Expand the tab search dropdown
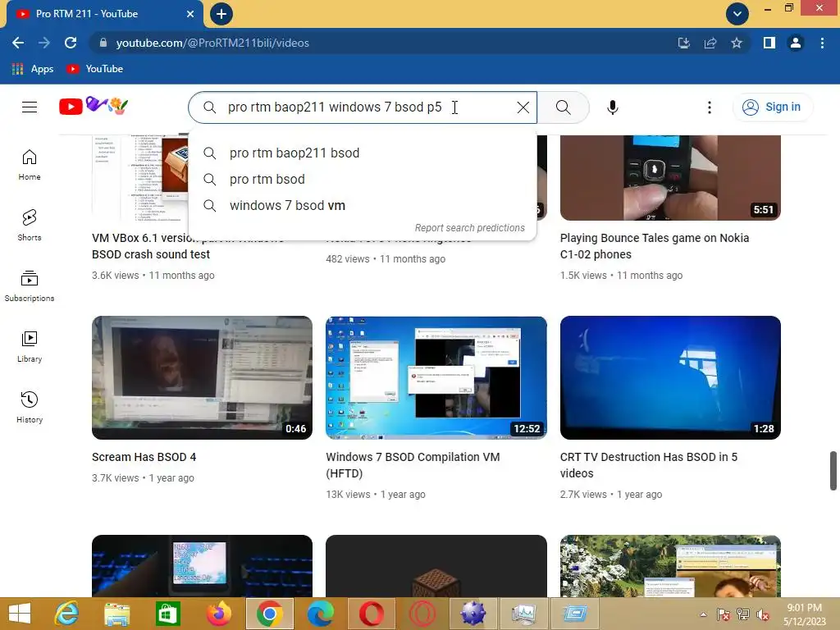 pyautogui.click(x=737, y=14)
